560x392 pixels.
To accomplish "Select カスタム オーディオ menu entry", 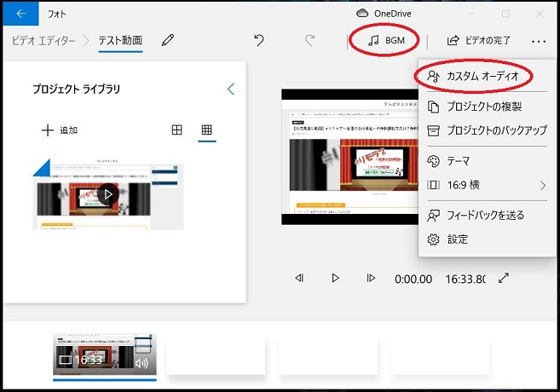I will point(482,76).
